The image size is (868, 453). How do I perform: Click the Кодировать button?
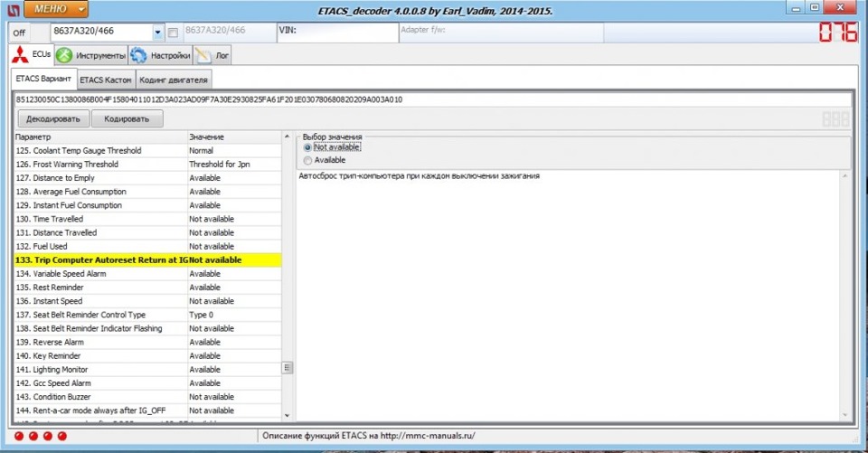click(127, 118)
